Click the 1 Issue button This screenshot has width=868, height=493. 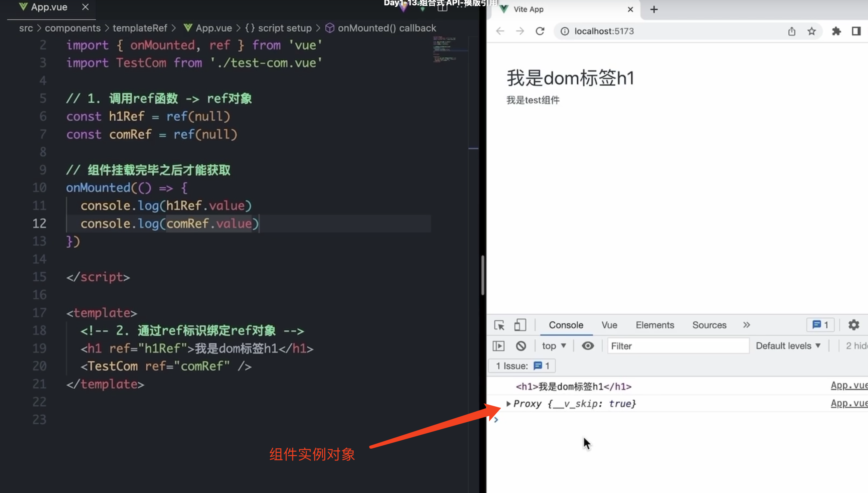click(x=522, y=366)
